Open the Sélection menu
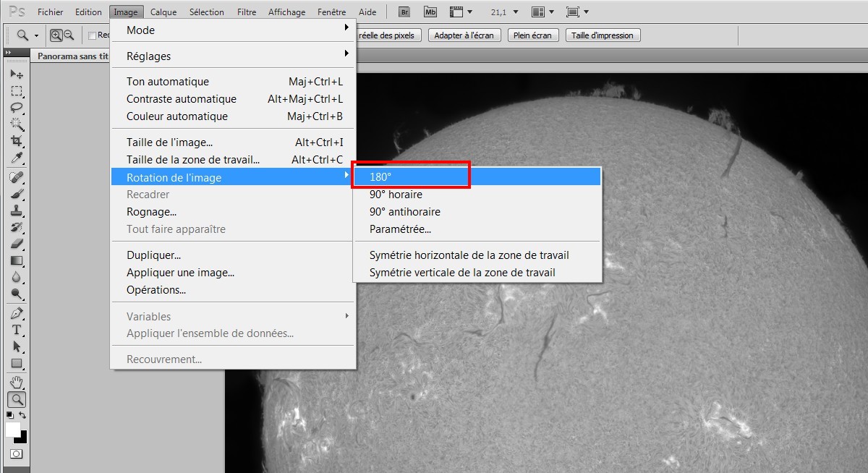 [x=207, y=12]
